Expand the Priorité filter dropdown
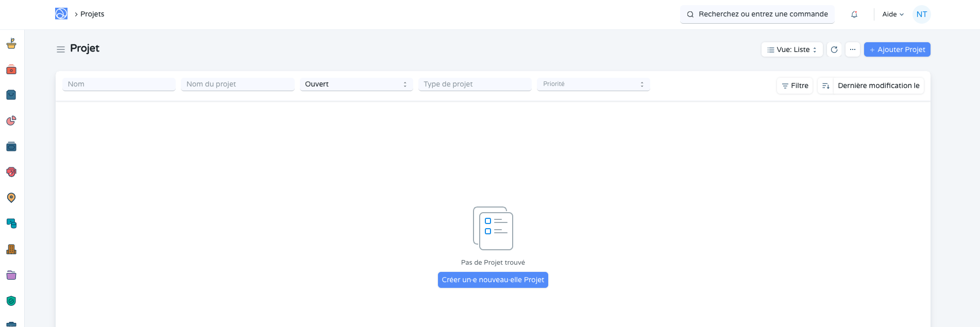The height and width of the screenshot is (327, 980). (x=593, y=84)
